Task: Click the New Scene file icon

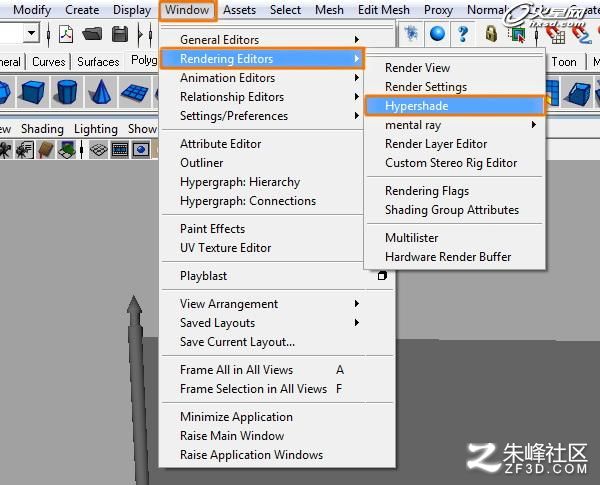Action: 66,34
